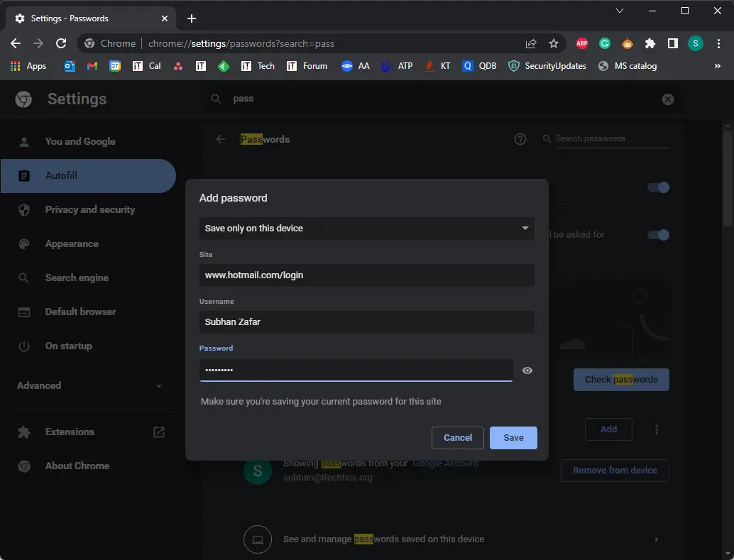Open Chrome three-dot menu
This screenshot has width=734, height=560.
click(718, 43)
